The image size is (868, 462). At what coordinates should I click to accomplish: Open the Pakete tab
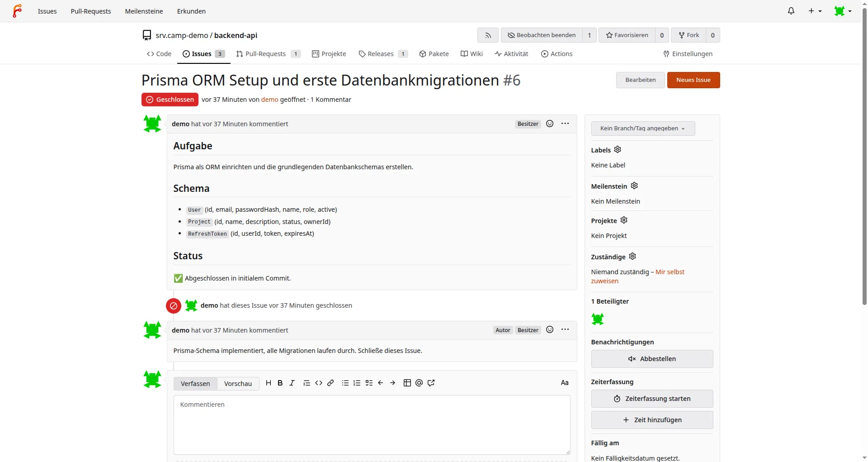(x=434, y=54)
